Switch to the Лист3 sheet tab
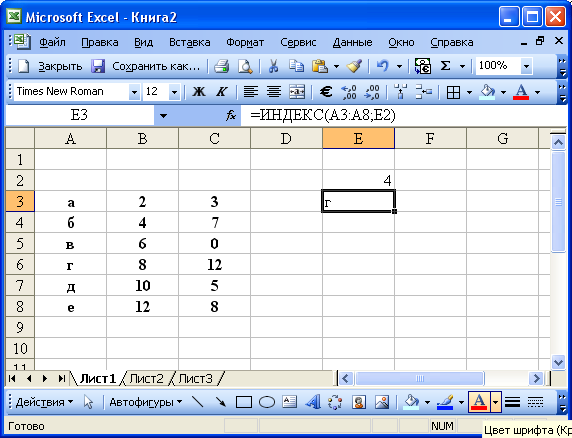572x438 pixels. tap(195, 379)
